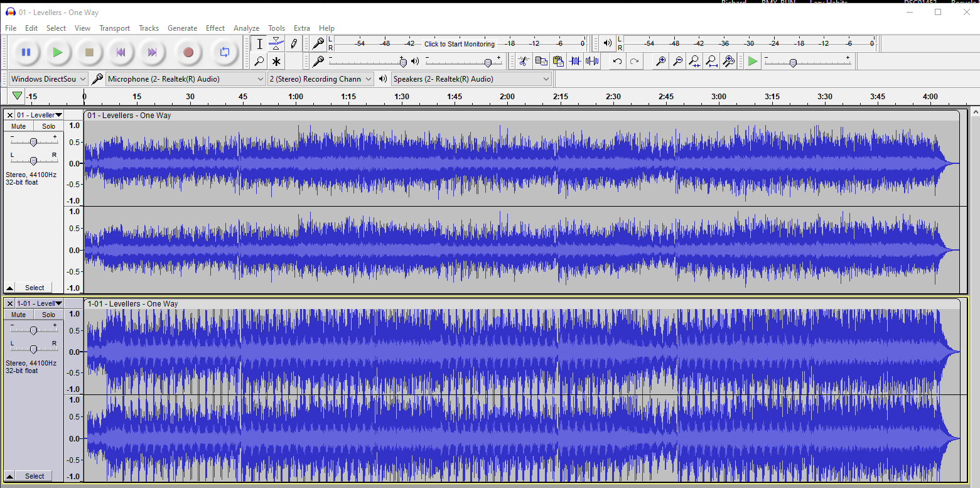
Task: Click the Multi-Tool asterisk icon
Action: point(276,62)
